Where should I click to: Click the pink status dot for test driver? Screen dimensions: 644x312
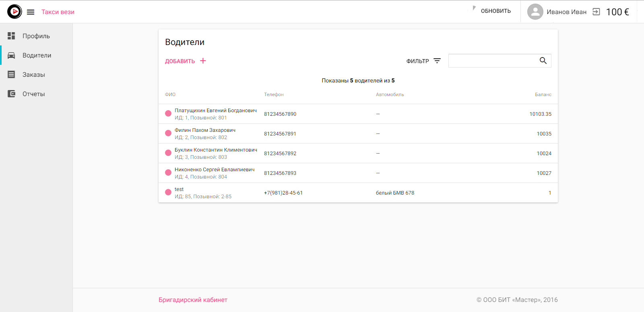point(168,192)
